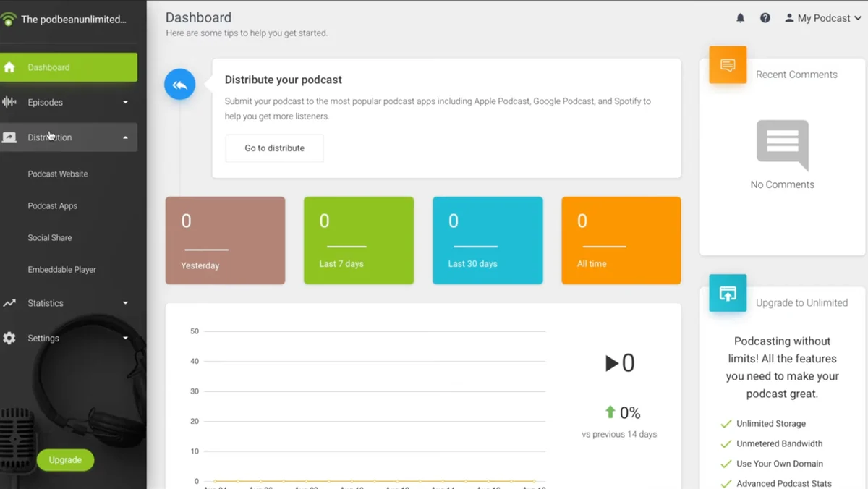Collapse the Distribution menu arrow
Screen dimensions: 868x489
tap(125, 137)
